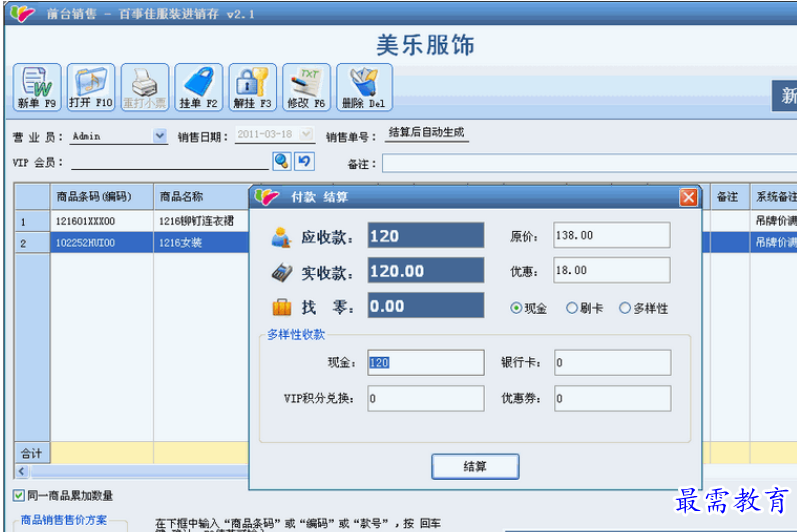
Task: Click the logo in 付款 结算 dialog title
Action: click(x=267, y=197)
